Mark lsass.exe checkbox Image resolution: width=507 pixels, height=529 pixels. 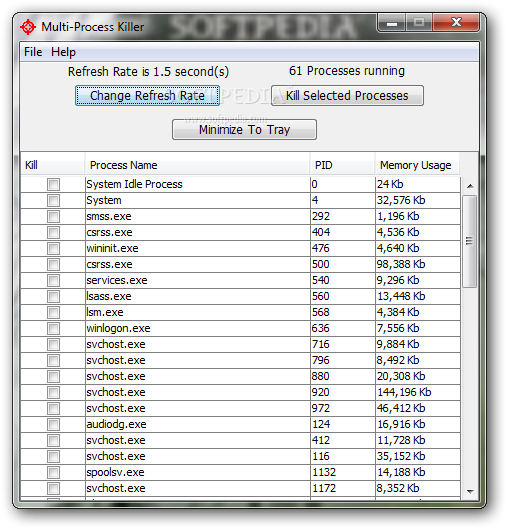(53, 297)
